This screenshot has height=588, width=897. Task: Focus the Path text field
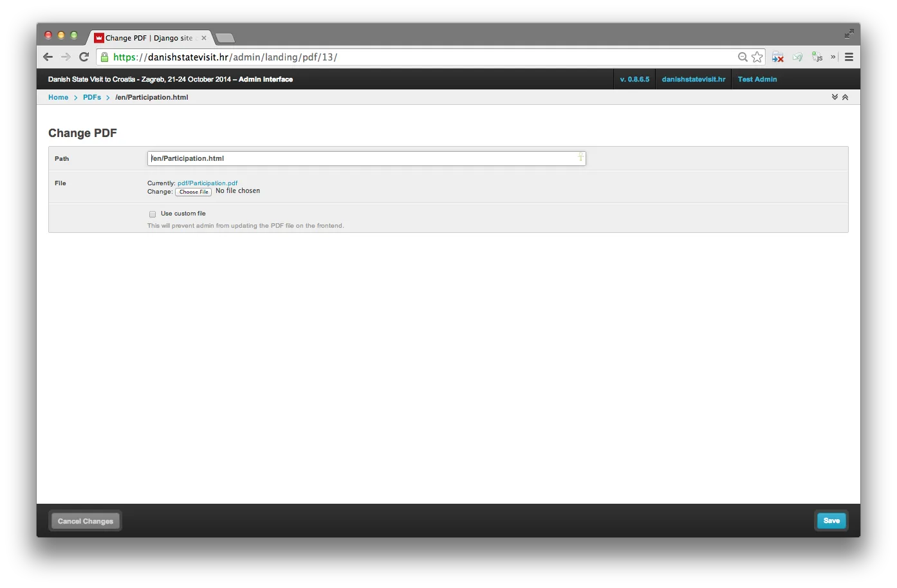366,158
